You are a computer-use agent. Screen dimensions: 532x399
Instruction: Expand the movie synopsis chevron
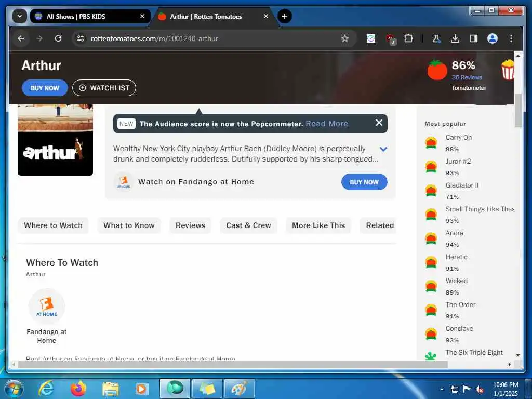tap(383, 149)
